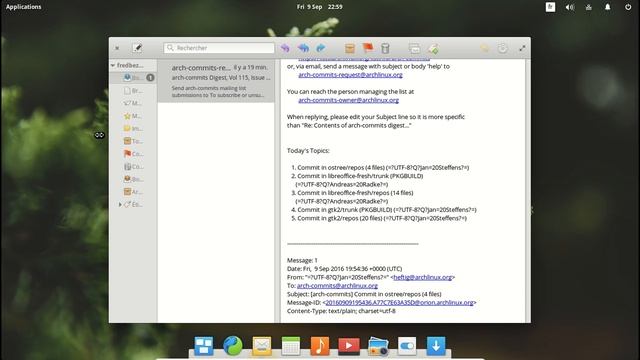
Task: Click the faded folder icon beside the trash
Action: point(414,48)
